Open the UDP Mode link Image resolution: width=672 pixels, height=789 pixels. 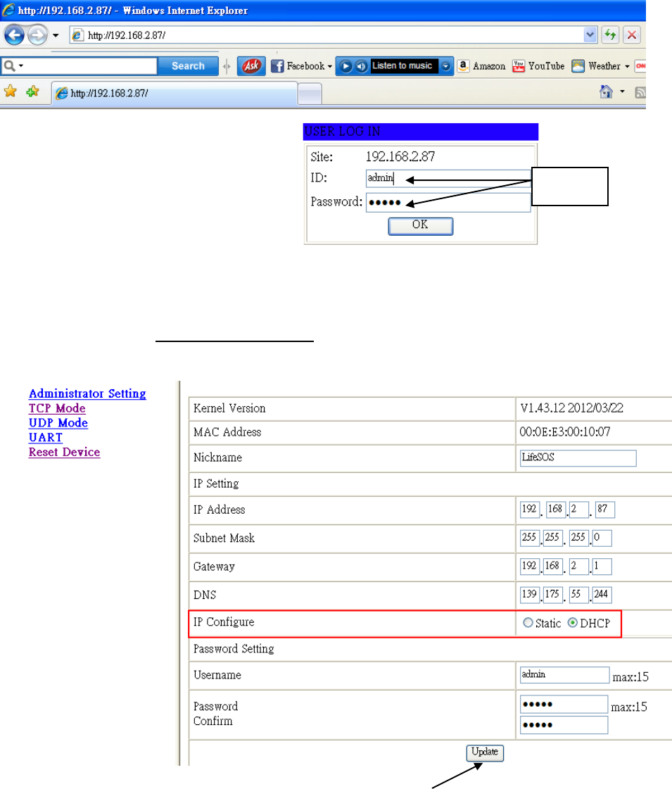[58, 423]
